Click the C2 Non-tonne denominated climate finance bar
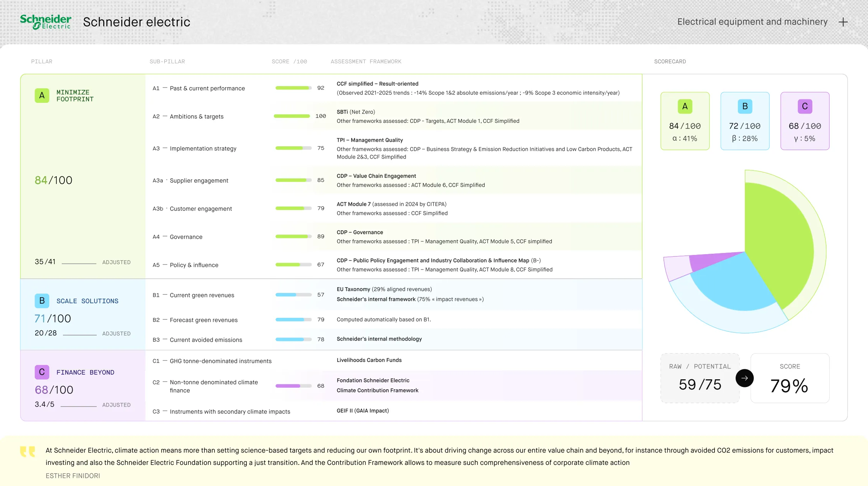 click(x=294, y=386)
